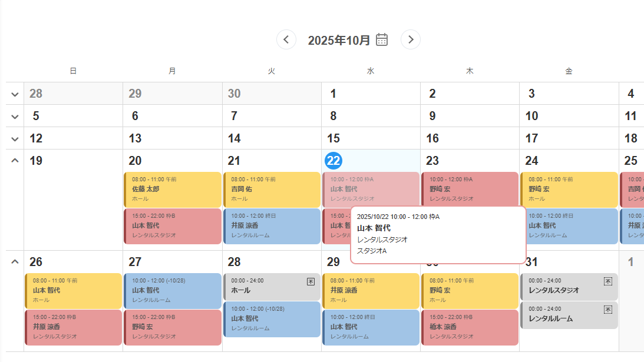This screenshot has width=644, height=362.
Task: Select the date cell for October 14
Action: pyautogui.click(x=272, y=139)
